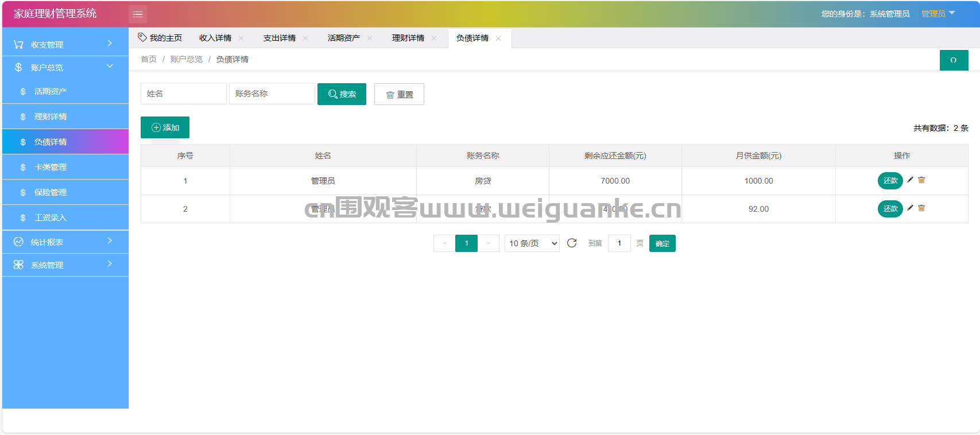Click the shopping cart icon for 收支管理
Image resolution: width=980 pixels, height=435 pixels.
pos(18,44)
